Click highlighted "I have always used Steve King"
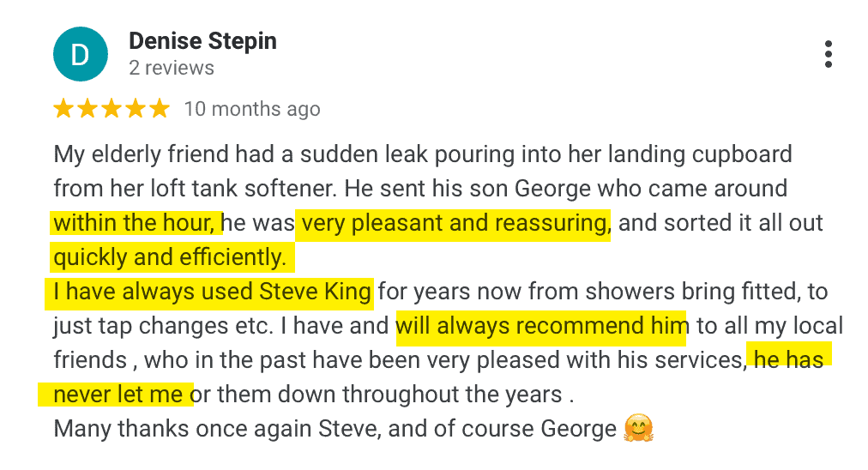 (x=211, y=292)
